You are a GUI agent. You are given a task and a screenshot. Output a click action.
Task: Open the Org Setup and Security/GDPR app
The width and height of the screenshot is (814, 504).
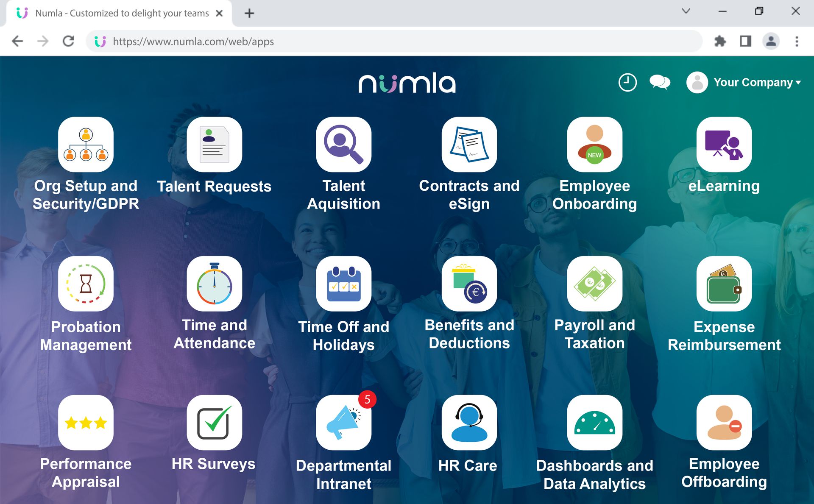[85, 144]
